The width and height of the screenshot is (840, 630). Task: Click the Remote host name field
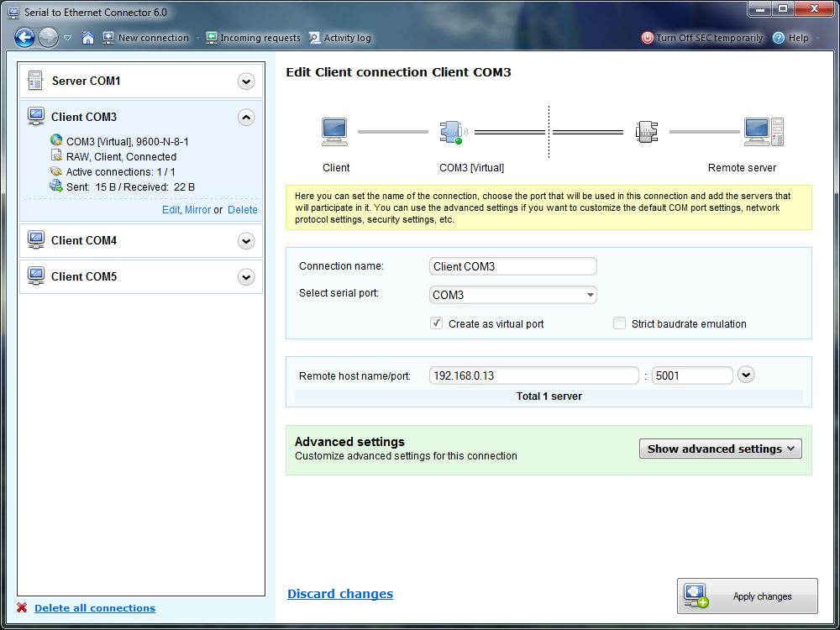(533, 375)
